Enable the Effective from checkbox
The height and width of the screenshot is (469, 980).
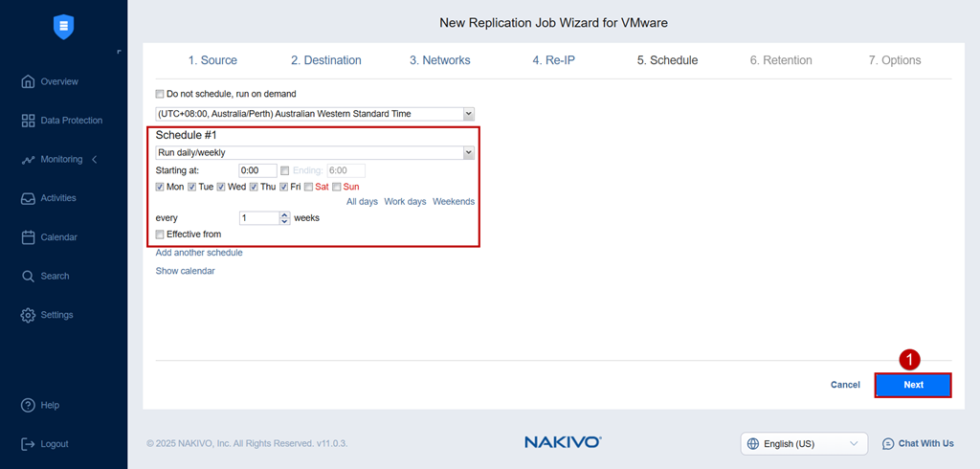[x=160, y=234]
